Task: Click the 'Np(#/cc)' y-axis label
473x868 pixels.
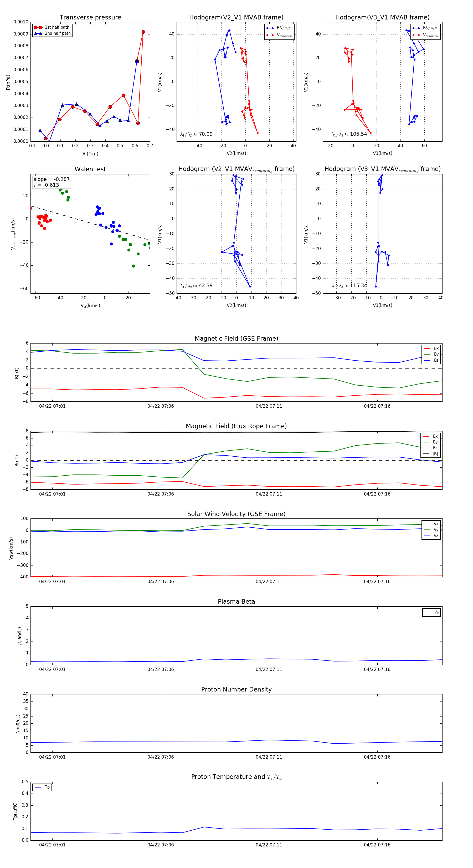Action: tap(18, 724)
